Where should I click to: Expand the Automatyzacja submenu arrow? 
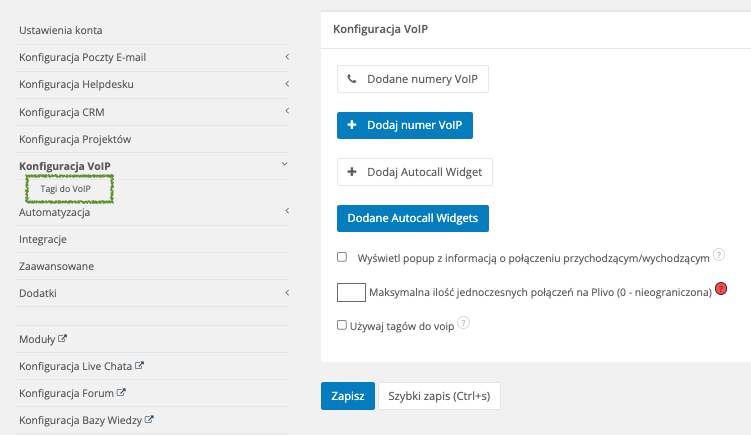tap(286, 211)
